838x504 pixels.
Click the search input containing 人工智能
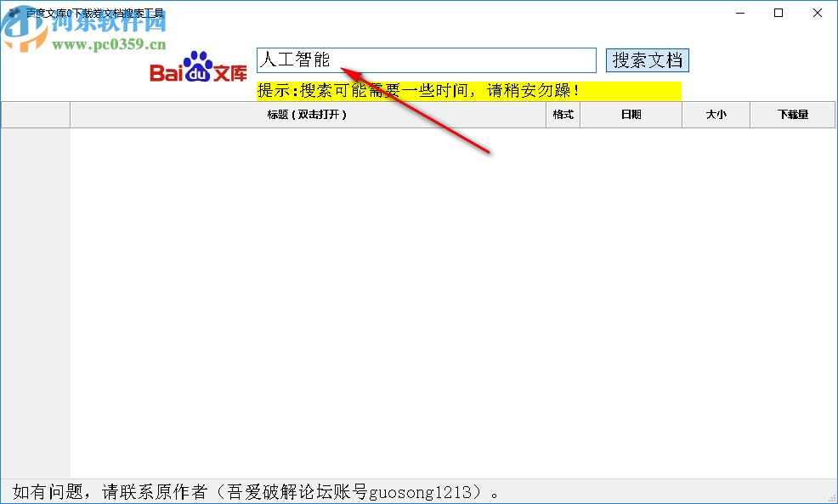point(426,59)
